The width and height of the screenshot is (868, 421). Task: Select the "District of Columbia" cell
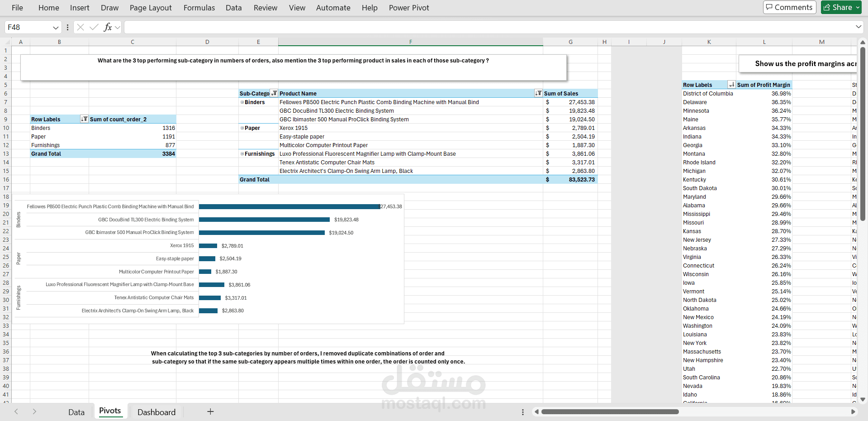(709, 94)
